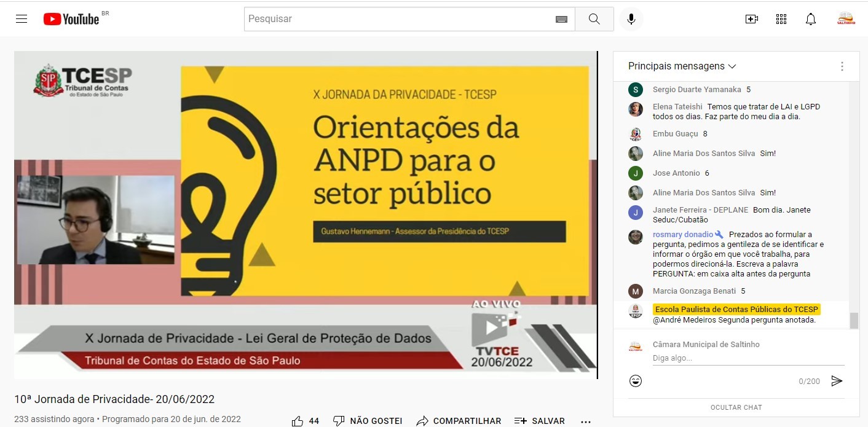The height and width of the screenshot is (427, 868).
Task: Click Jose Antonio's green avatar
Action: (636, 173)
